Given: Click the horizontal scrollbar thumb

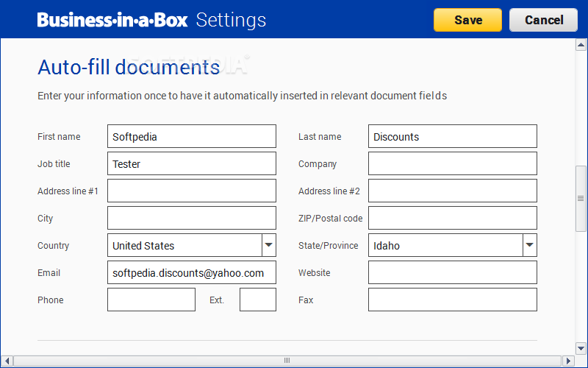Looking at the screenshot, I should coord(287,361).
